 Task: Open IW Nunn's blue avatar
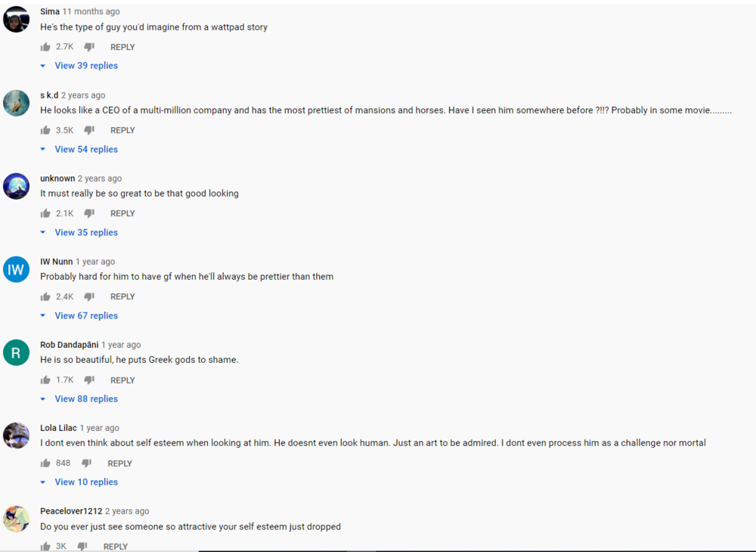click(x=17, y=269)
